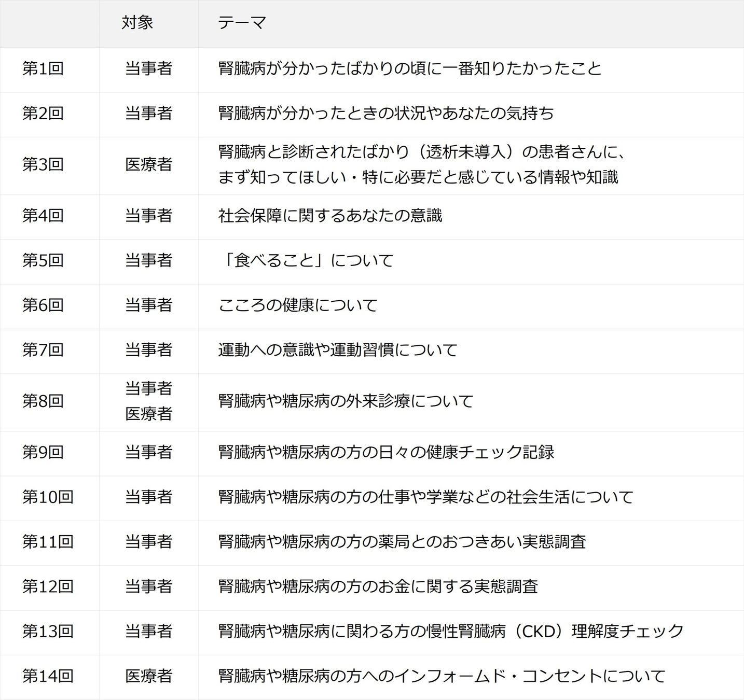744x700 pixels.
Task: Click the 「食べること」について theme
Action: 306,260
